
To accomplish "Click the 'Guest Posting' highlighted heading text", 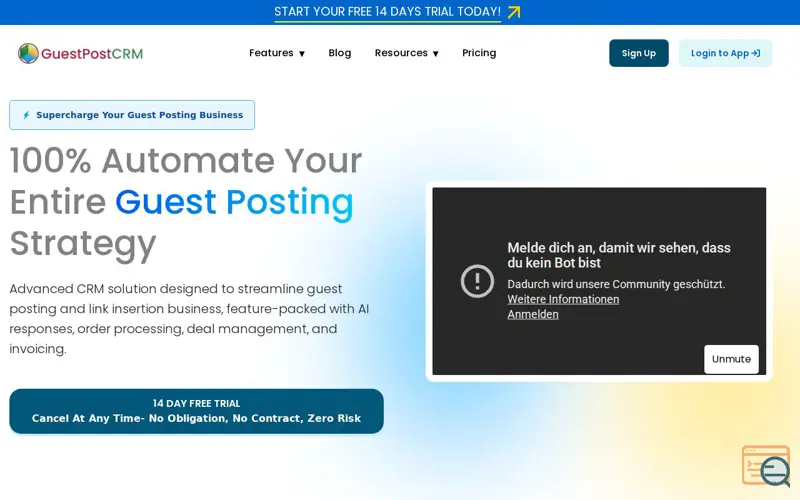I will 234,202.
